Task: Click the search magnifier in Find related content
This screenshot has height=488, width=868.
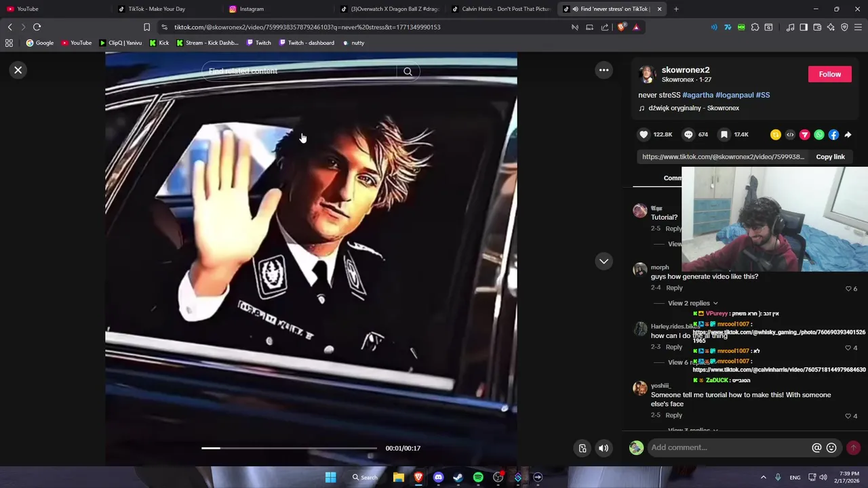Action: coord(408,71)
